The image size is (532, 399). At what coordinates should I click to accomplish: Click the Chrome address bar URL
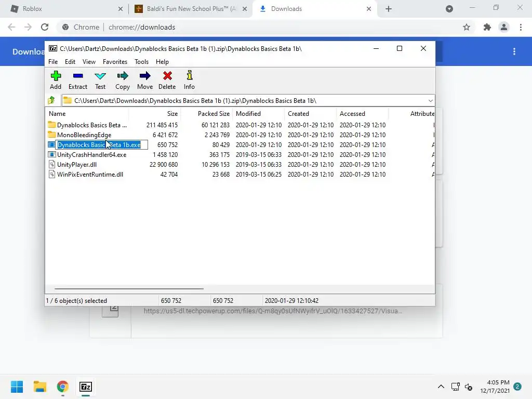pyautogui.click(x=142, y=27)
